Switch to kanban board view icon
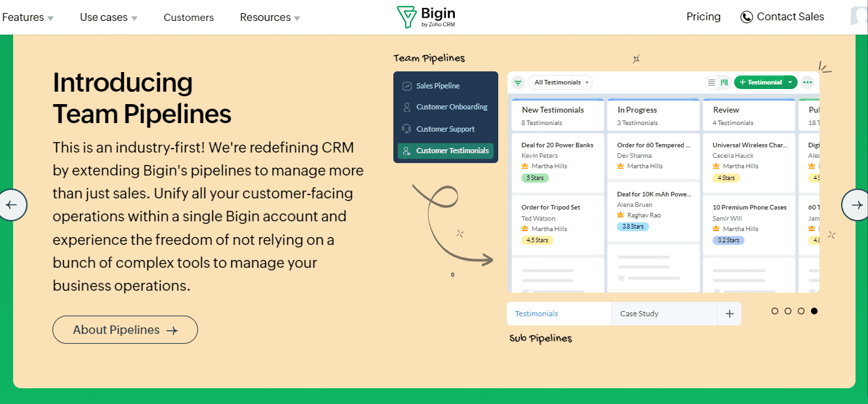This screenshot has width=868, height=404. (x=724, y=83)
